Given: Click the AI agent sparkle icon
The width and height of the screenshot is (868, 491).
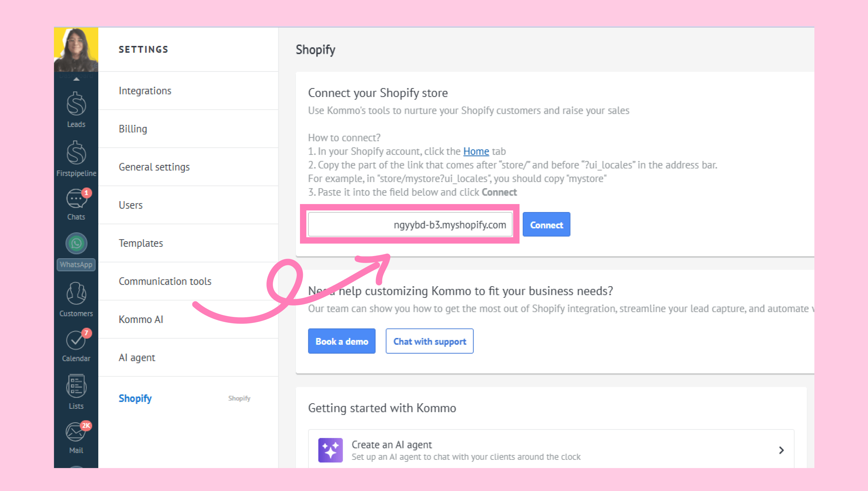Looking at the screenshot, I should click(330, 450).
